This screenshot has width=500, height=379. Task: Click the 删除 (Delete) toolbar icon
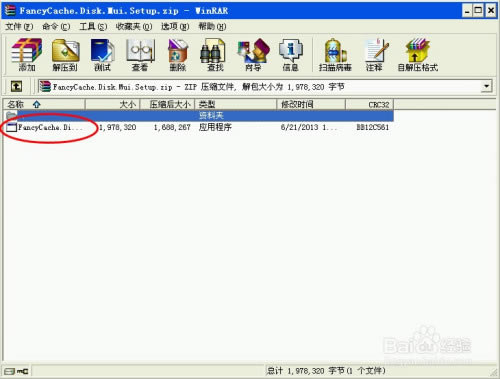pyautogui.click(x=178, y=55)
